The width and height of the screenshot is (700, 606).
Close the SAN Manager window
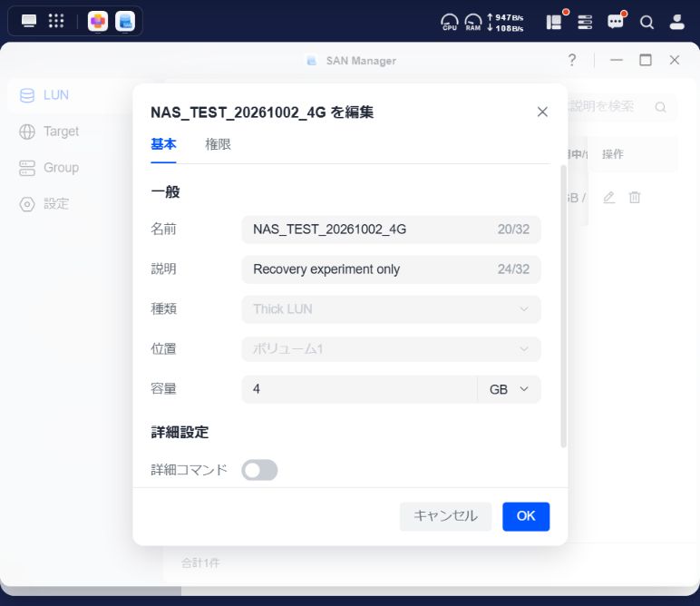675,60
